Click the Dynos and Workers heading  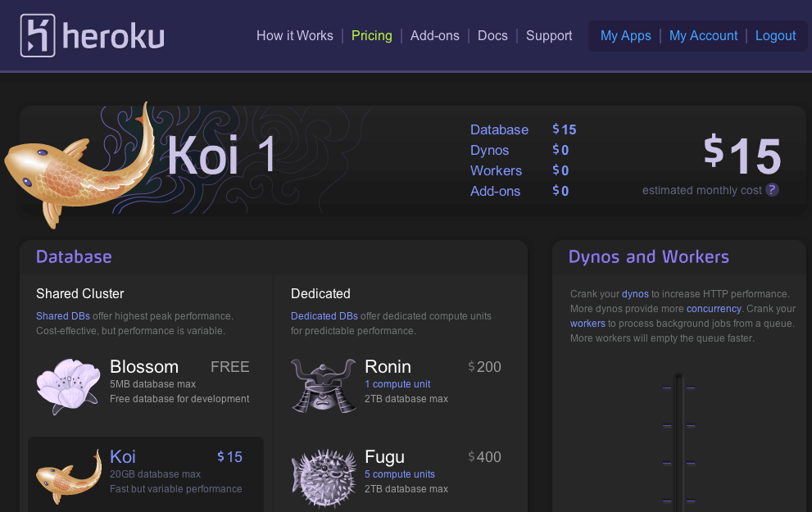tap(648, 256)
